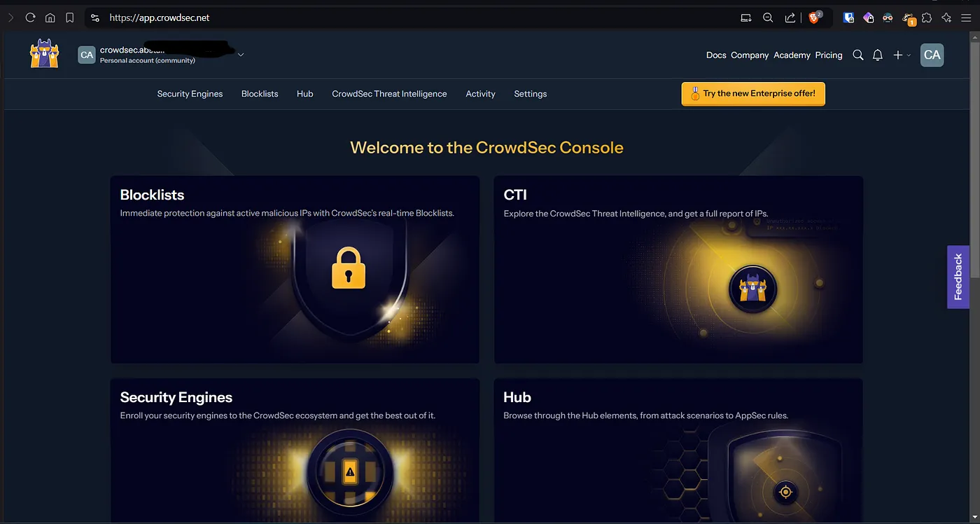
Task: Open the Company link in the header
Action: coord(750,55)
